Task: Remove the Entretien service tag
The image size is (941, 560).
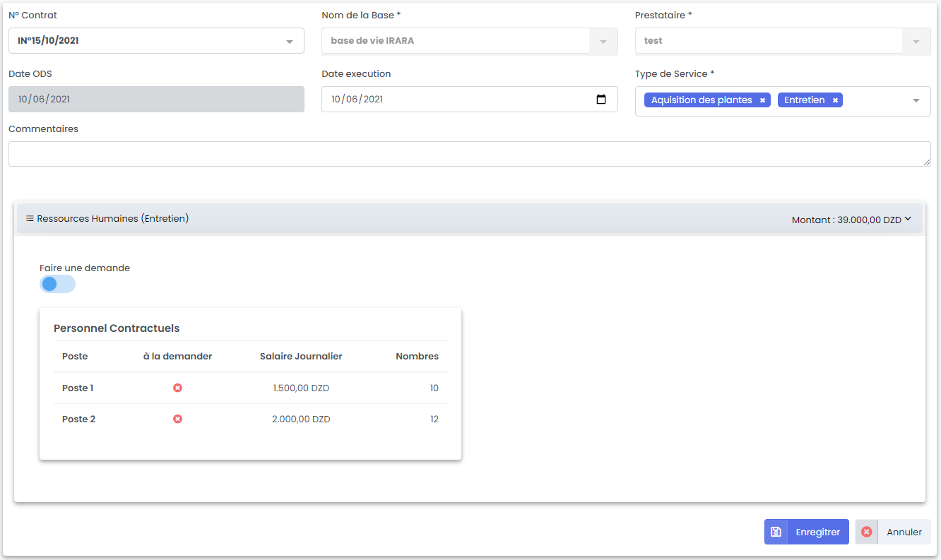Action: click(835, 100)
